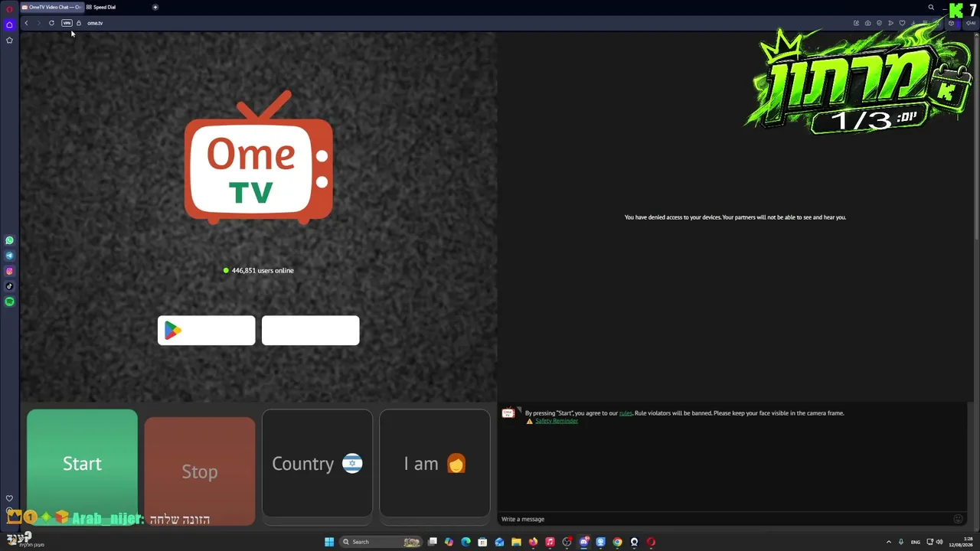
Task: Open a new browser tab
Action: [x=155, y=7]
